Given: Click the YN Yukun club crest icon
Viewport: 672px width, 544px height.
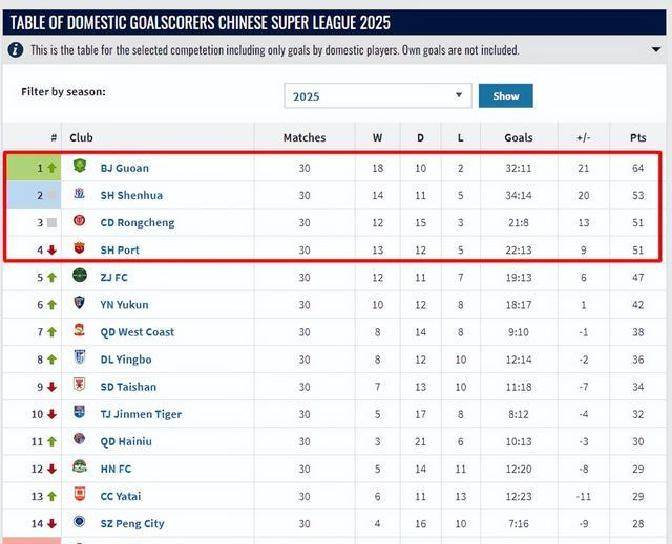Looking at the screenshot, I should 80,303.
